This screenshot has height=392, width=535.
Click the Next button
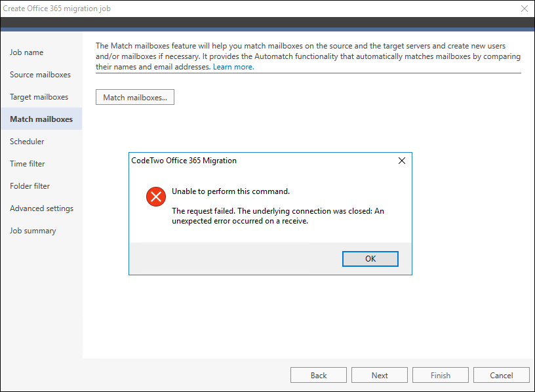pos(380,375)
